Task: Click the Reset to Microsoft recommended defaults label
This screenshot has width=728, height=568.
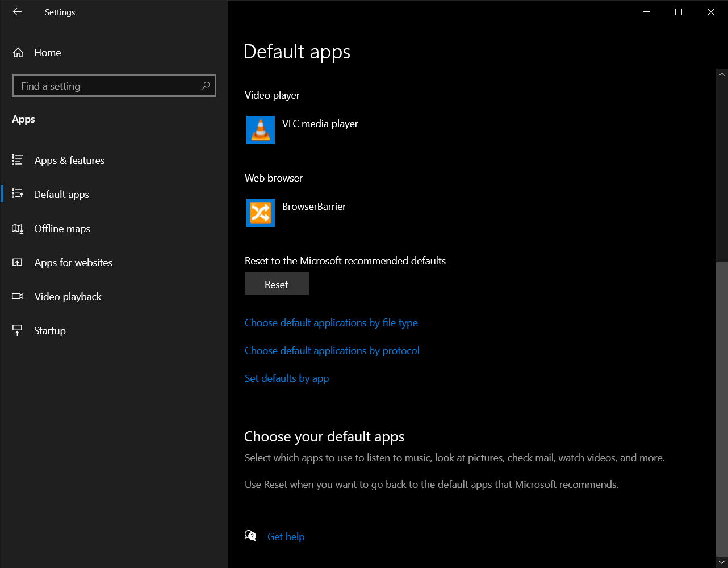Action: click(345, 261)
